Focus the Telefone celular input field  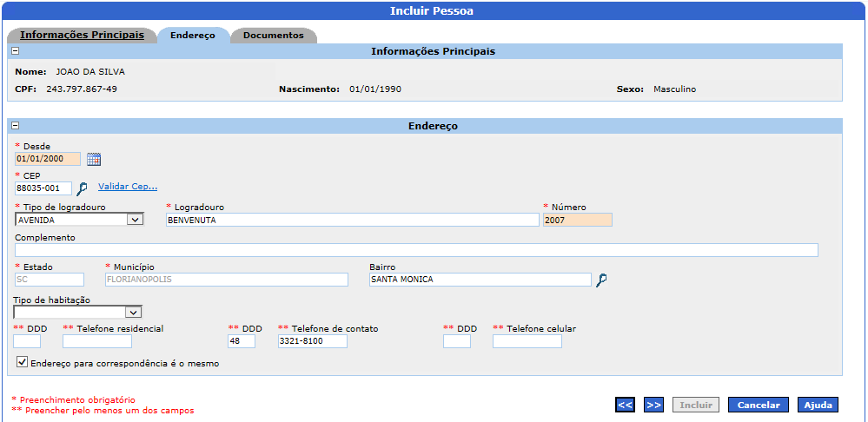(527, 341)
